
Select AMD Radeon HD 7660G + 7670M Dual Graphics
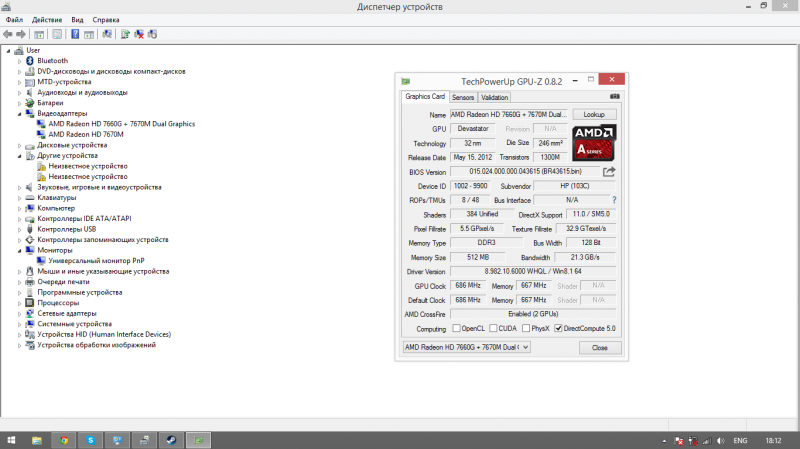coord(121,124)
